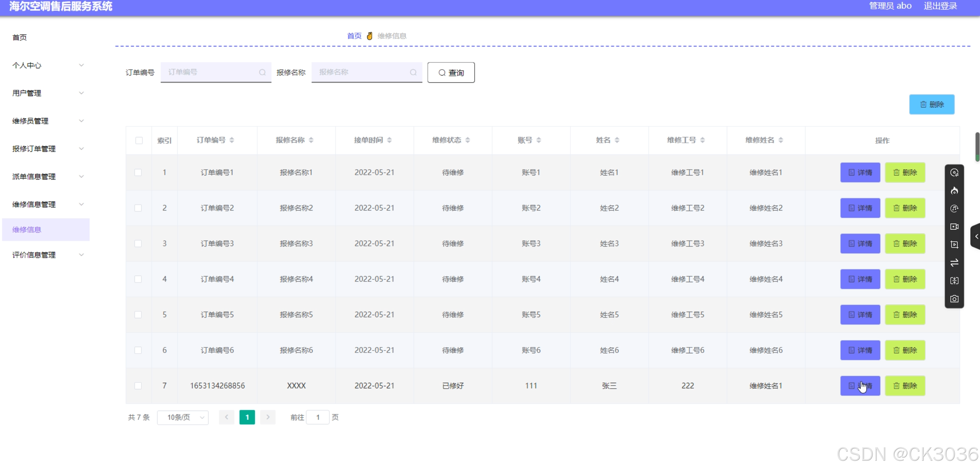Click the music convert icon in floating toolbar
The height and width of the screenshot is (471, 980).
pos(954,209)
